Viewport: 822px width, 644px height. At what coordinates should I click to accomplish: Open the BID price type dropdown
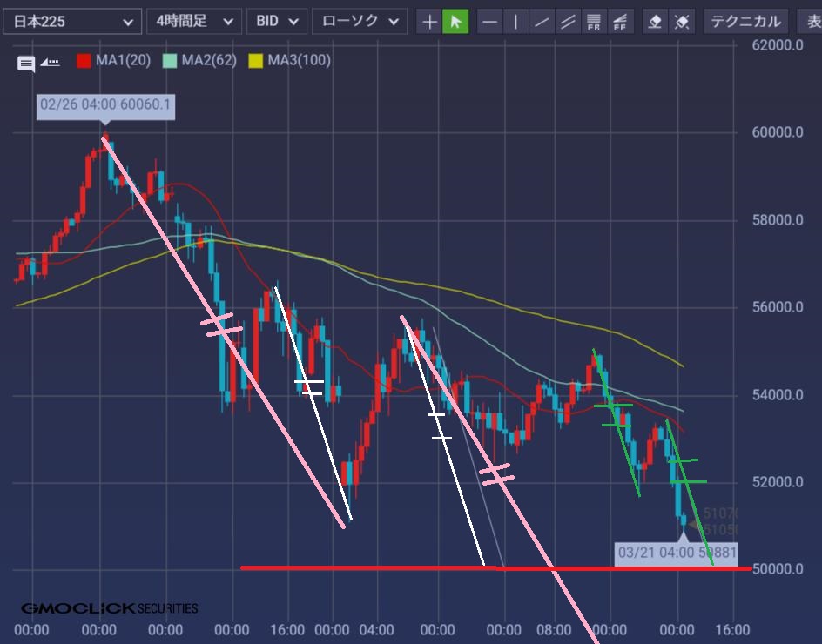coord(277,22)
